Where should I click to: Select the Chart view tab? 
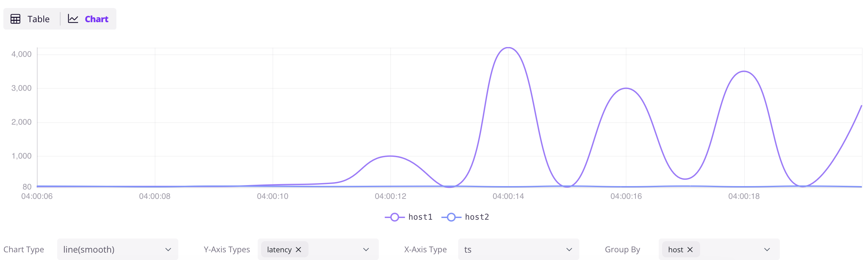tap(96, 19)
